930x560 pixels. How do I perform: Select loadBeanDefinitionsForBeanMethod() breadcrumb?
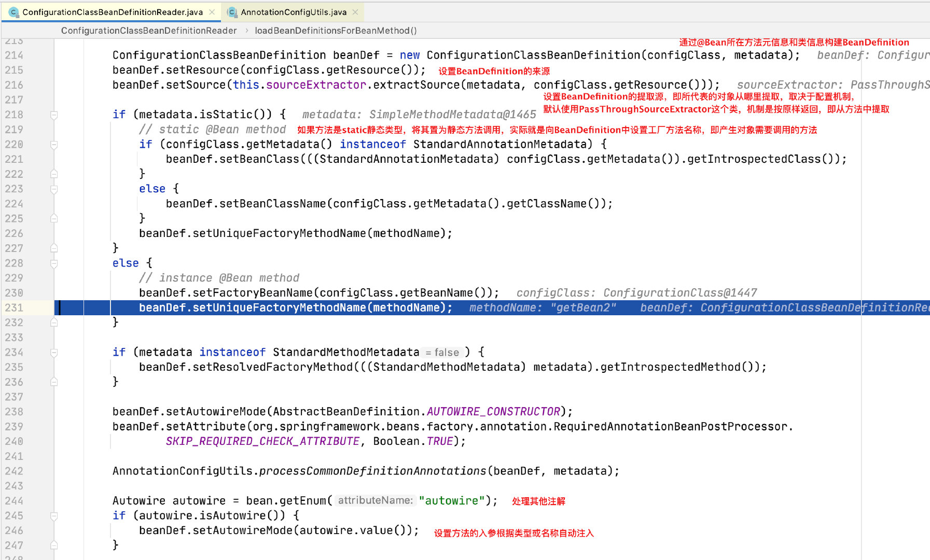336,31
